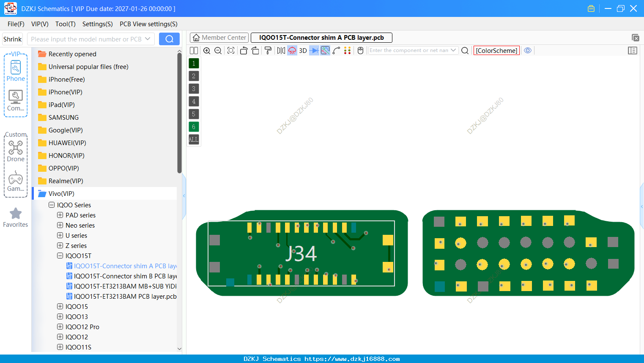The image size is (644, 363).
Task: Expand the U series node
Action: (x=60, y=235)
